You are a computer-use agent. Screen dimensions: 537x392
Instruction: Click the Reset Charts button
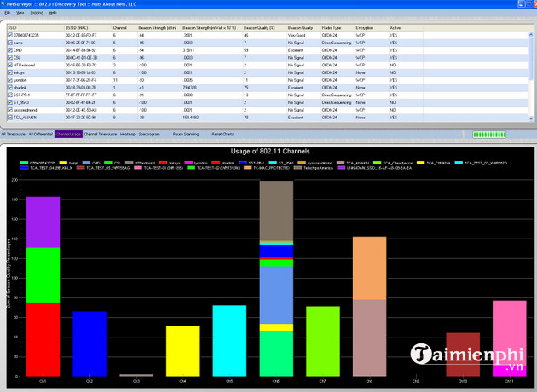(222, 134)
